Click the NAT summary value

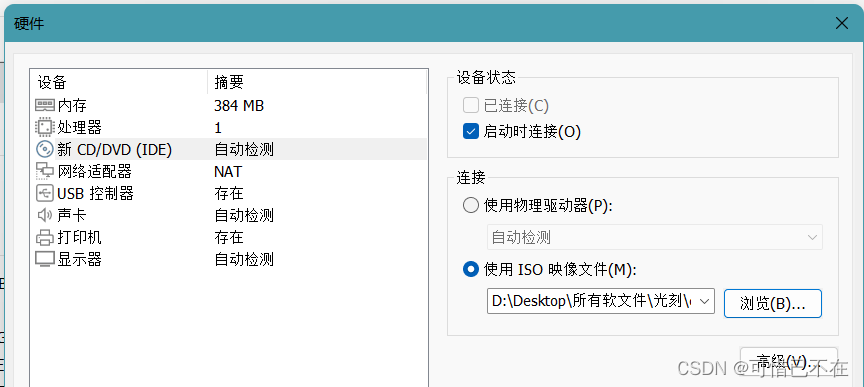(x=228, y=171)
